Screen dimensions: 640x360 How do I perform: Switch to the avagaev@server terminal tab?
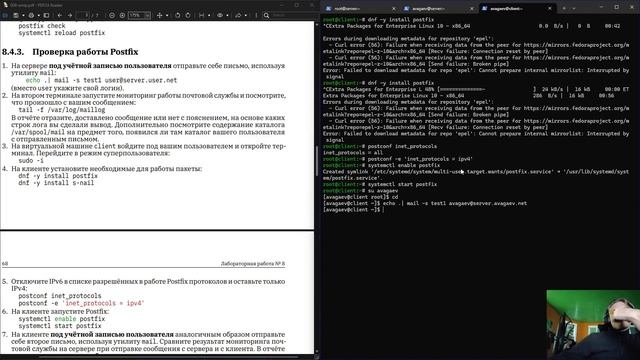[438, 9]
